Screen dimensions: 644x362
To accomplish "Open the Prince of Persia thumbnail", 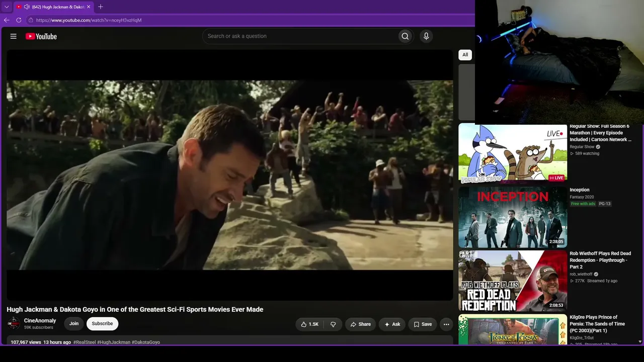I will click(x=513, y=329).
